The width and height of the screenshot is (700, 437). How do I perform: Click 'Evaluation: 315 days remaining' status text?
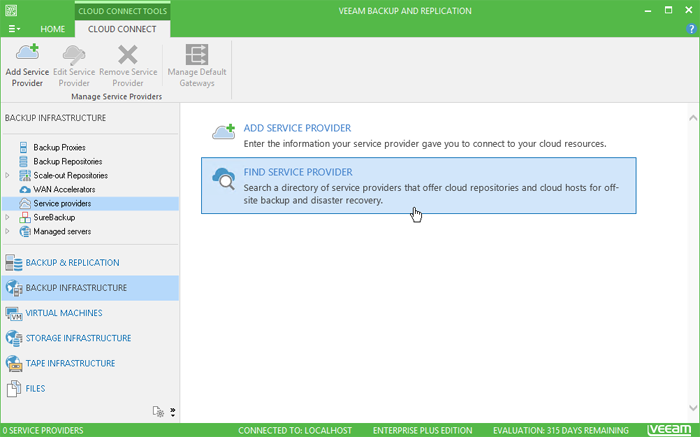coord(561,431)
